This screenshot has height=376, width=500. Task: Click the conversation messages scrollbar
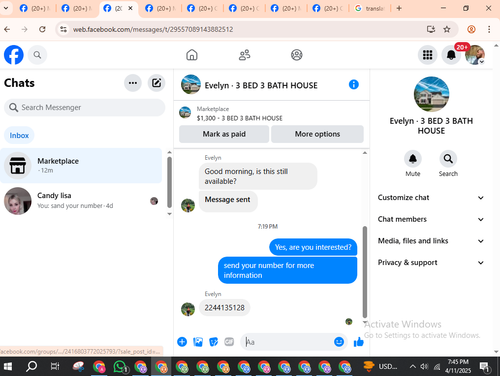pos(365,272)
